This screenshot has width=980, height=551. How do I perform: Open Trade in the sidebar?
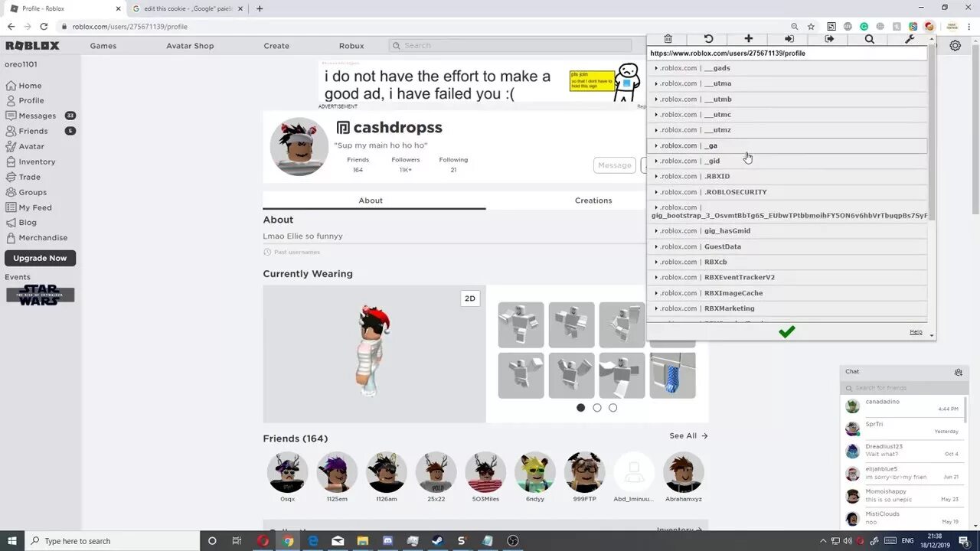click(29, 177)
